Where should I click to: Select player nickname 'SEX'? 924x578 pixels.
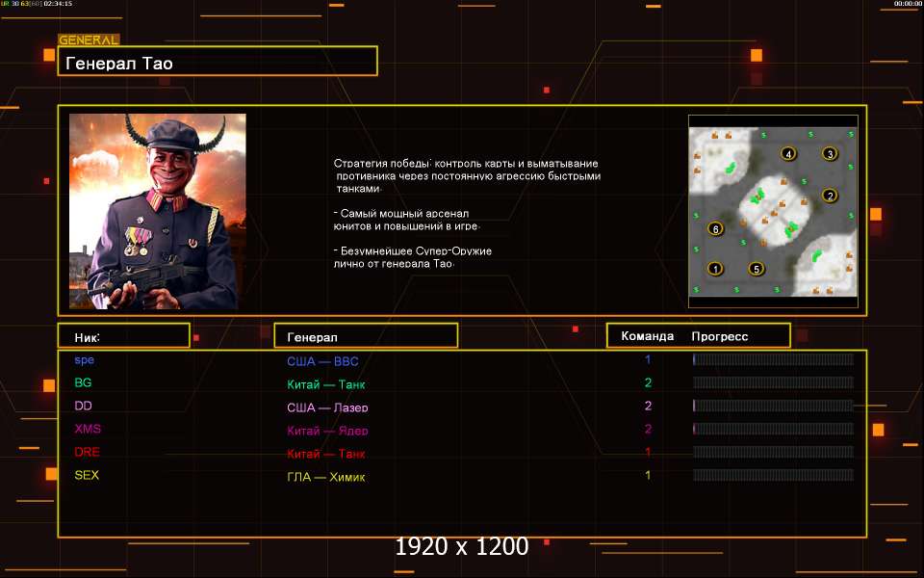[87, 475]
